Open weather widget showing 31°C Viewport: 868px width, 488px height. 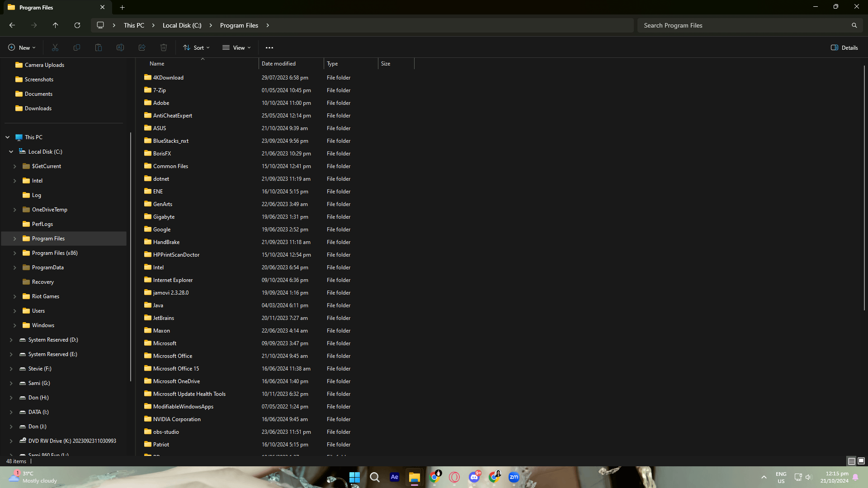pyautogui.click(x=33, y=477)
